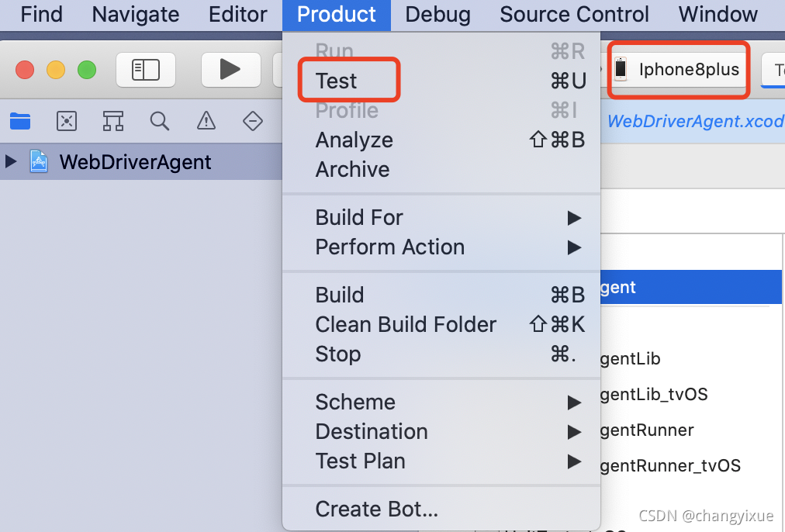The width and height of the screenshot is (785, 532).
Task: Open the Window menu
Action: pyautogui.click(x=718, y=14)
